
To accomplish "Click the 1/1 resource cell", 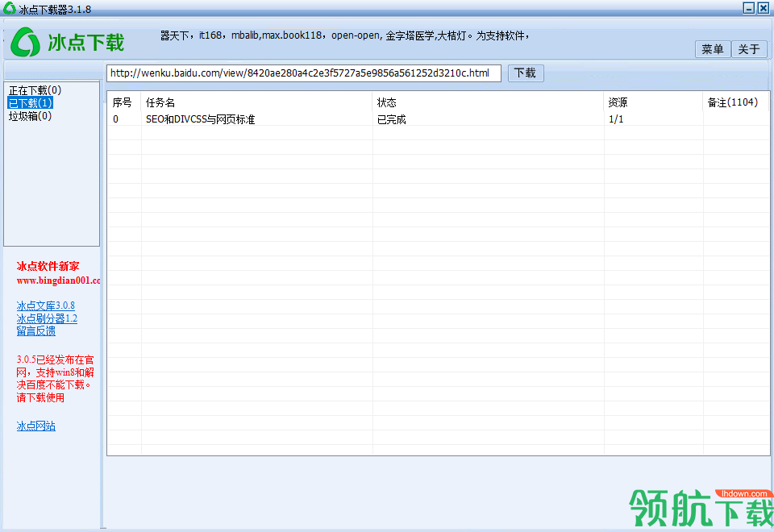I will [x=616, y=119].
